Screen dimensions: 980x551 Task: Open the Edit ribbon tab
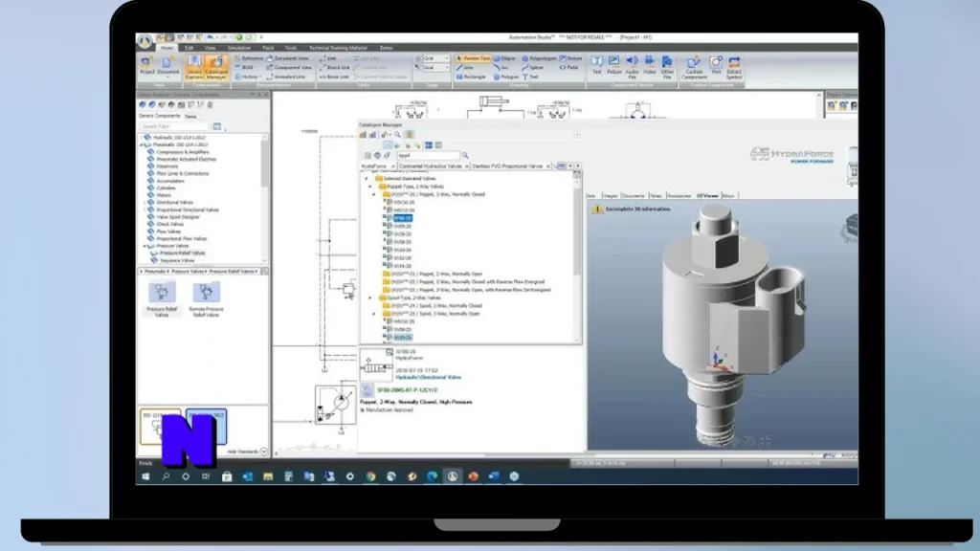point(189,48)
